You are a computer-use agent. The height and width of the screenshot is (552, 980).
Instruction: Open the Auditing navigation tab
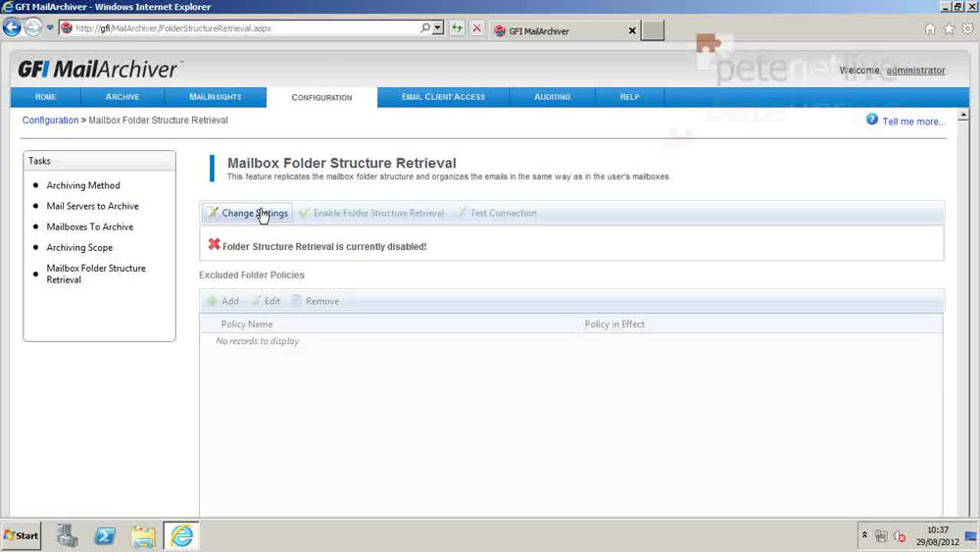click(x=552, y=97)
